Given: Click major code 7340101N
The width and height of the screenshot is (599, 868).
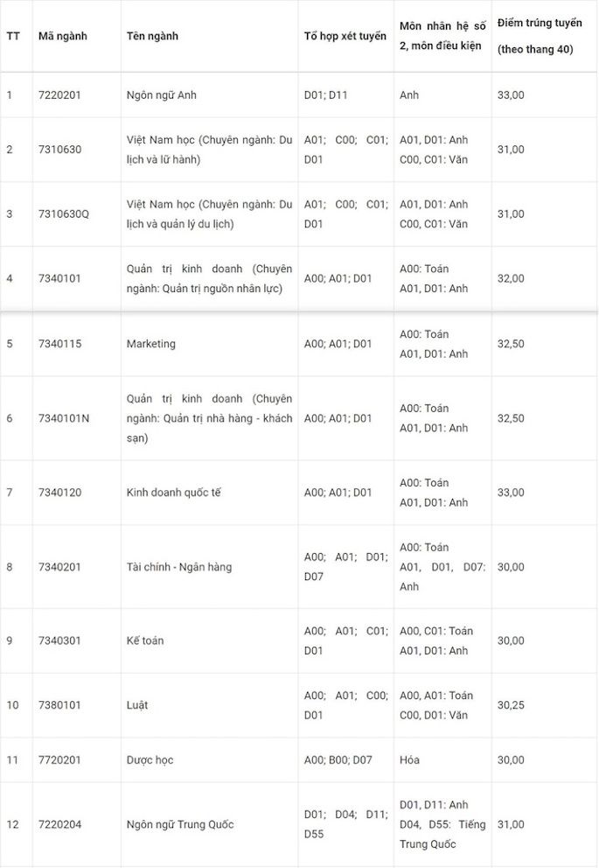Looking at the screenshot, I should [x=64, y=418].
